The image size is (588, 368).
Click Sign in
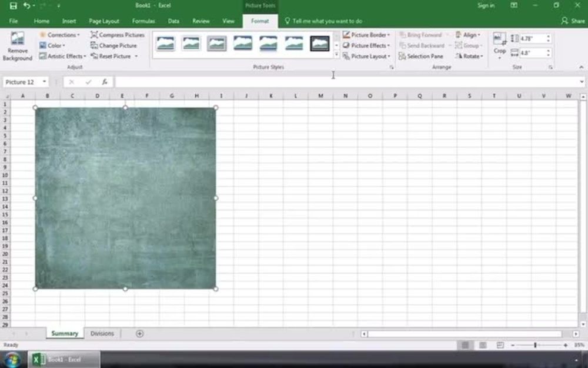click(x=486, y=6)
